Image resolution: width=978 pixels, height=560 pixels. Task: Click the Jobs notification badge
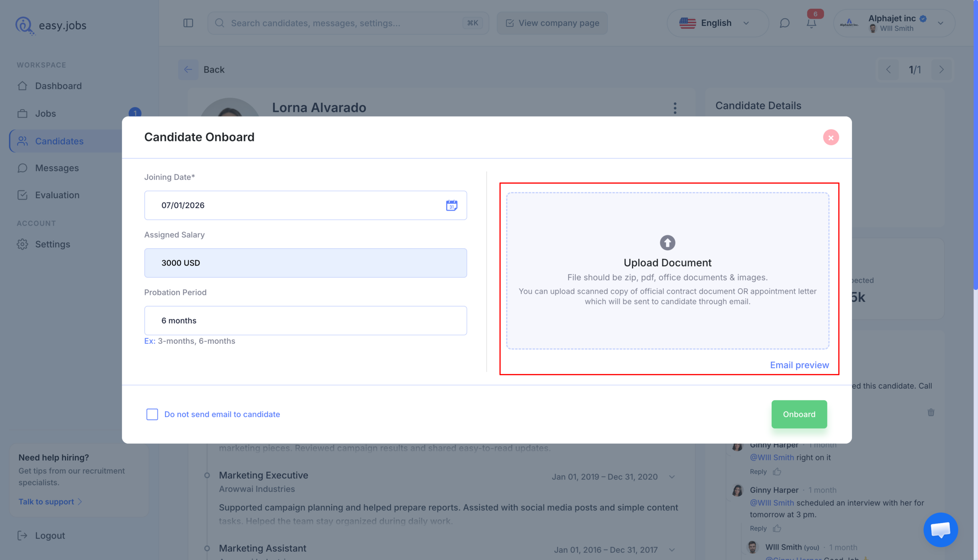coord(134,113)
